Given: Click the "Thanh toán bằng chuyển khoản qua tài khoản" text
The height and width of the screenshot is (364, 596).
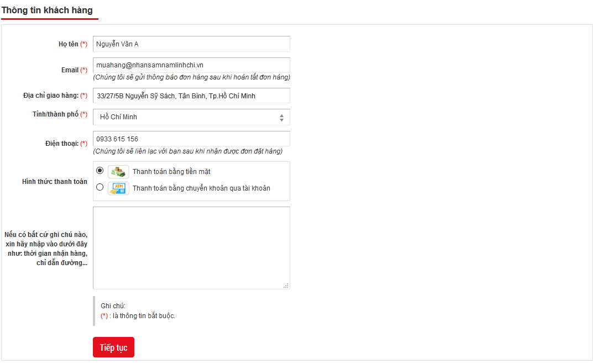Looking at the screenshot, I should click(201, 188).
